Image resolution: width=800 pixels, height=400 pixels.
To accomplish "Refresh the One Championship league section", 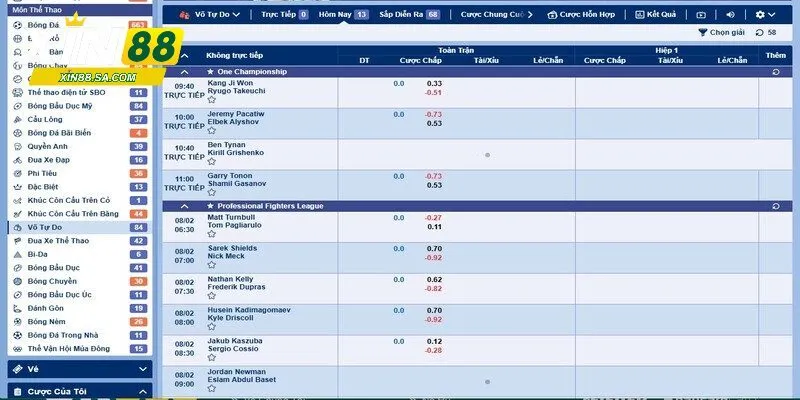I will click(x=777, y=72).
